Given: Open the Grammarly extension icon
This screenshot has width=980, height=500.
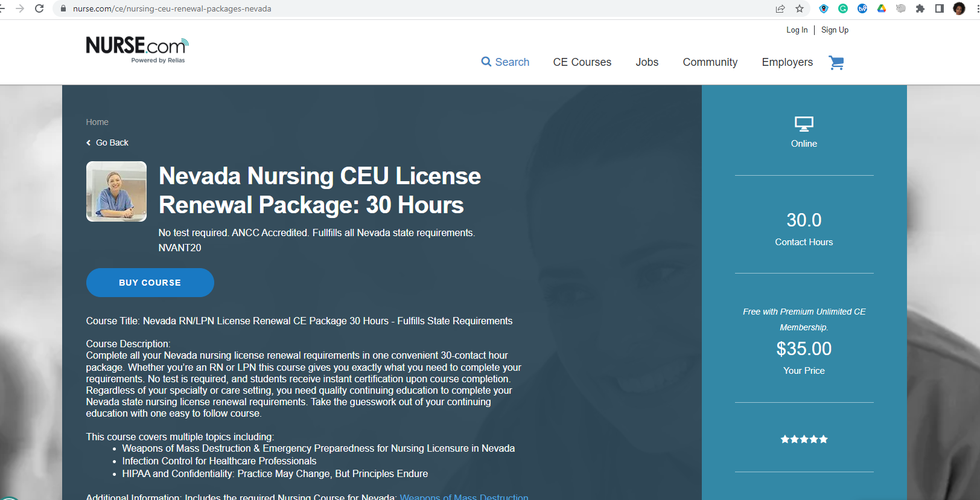Looking at the screenshot, I should 843,8.
